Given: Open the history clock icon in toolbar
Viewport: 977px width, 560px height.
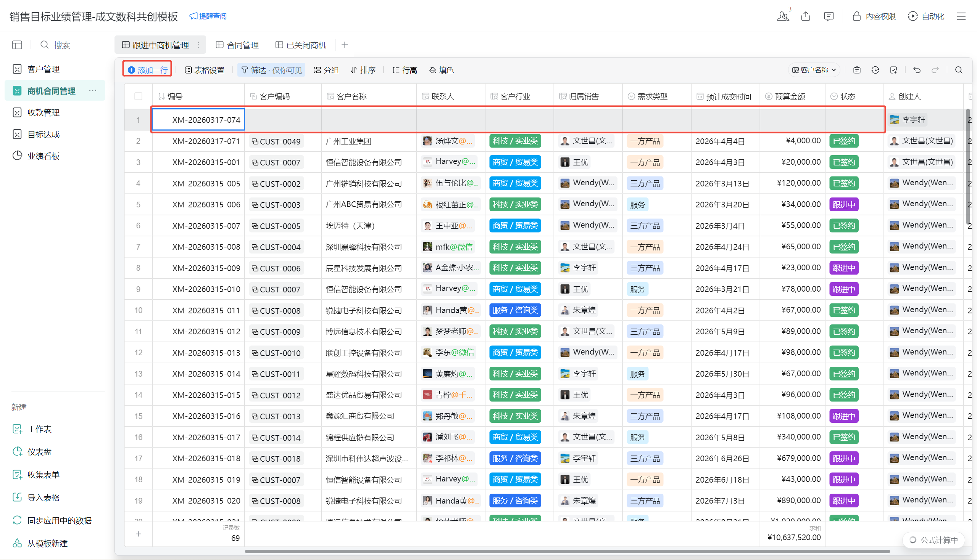Looking at the screenshot, I should point(875,70).
